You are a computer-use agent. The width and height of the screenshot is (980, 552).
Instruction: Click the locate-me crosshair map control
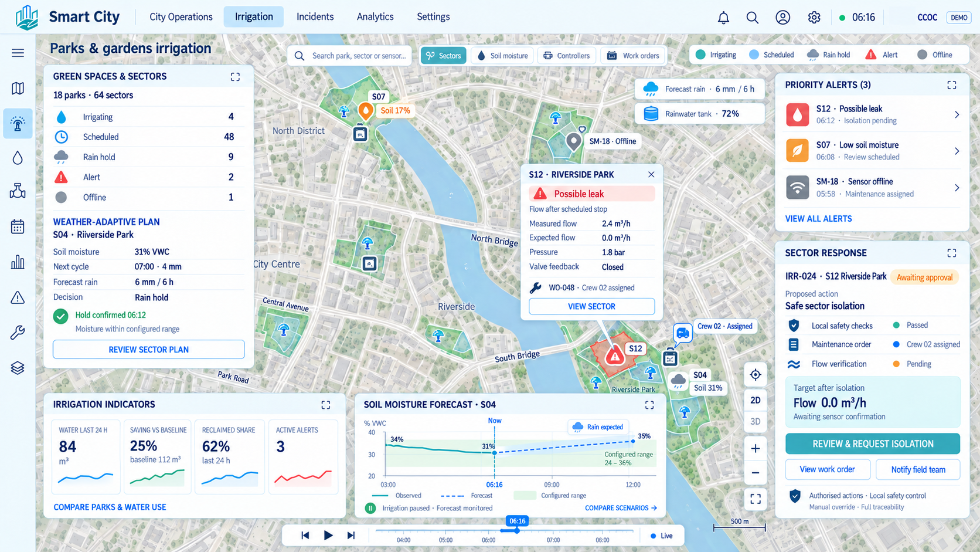coord(756,375)
